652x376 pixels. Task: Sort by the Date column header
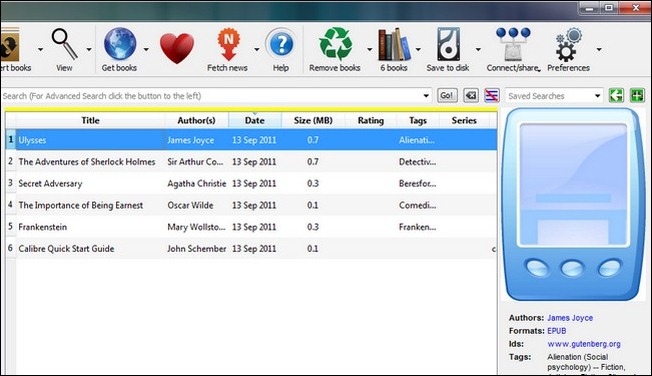click(254, 120)
